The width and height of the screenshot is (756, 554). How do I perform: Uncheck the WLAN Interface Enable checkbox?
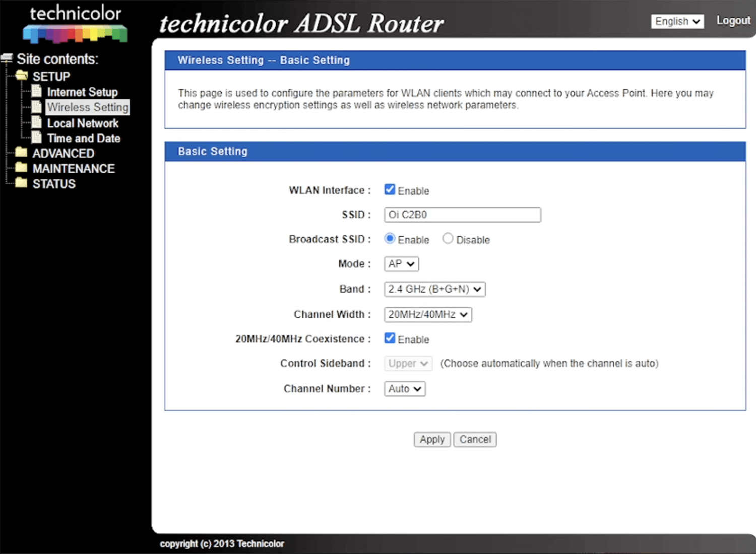tap(390, 189)
